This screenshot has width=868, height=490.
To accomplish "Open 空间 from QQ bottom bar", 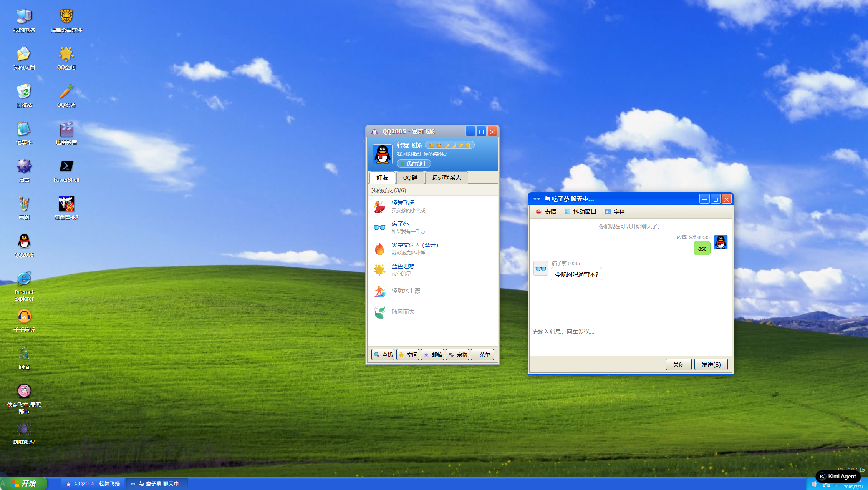I will 408,355.
